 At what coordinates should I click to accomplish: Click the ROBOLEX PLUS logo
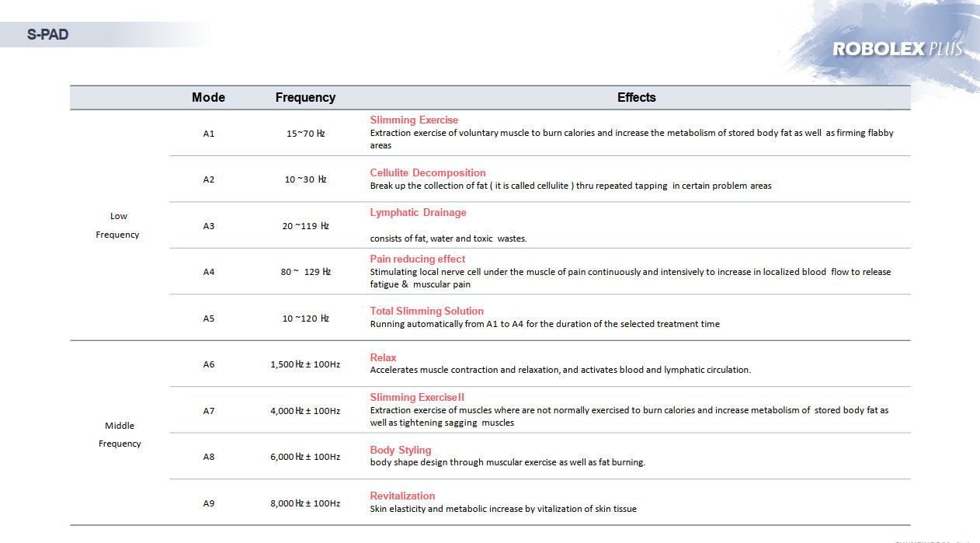coord(898,49)
